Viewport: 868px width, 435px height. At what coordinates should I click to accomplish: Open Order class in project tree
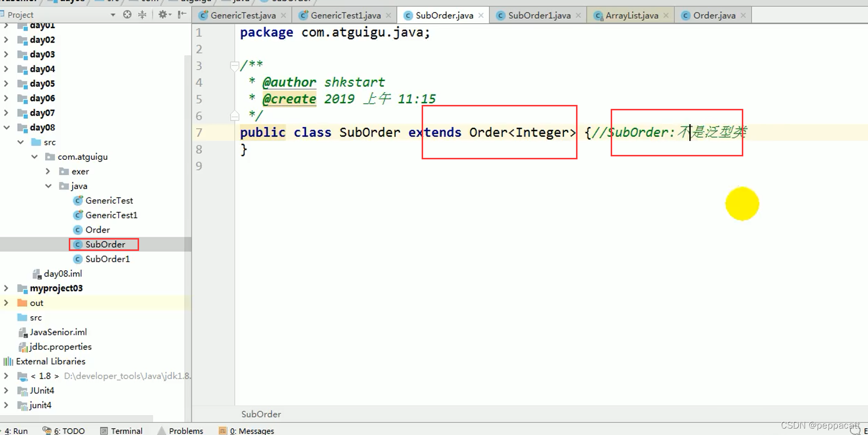(92, 230)
